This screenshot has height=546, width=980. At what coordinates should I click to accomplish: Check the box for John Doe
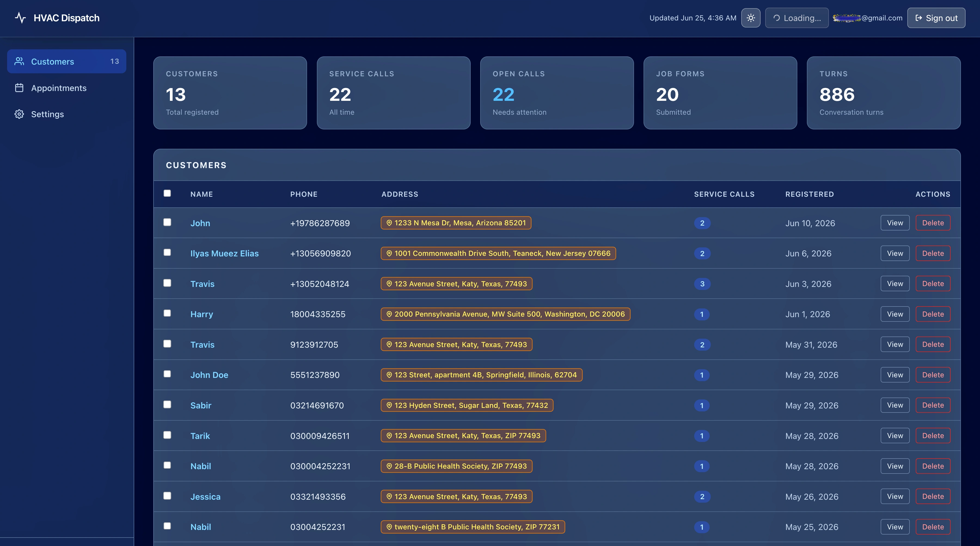tap(167, 374)
